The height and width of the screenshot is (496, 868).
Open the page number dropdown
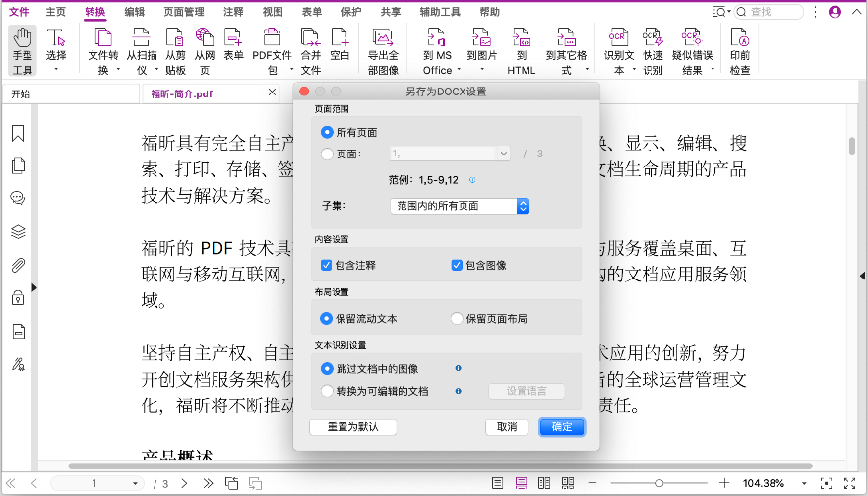(x=135, y=483)
